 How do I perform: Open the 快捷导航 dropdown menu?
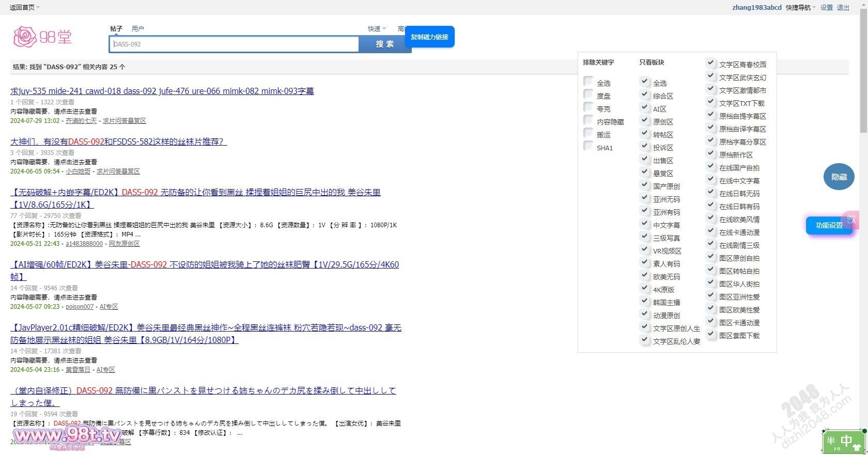coord(800,8)
